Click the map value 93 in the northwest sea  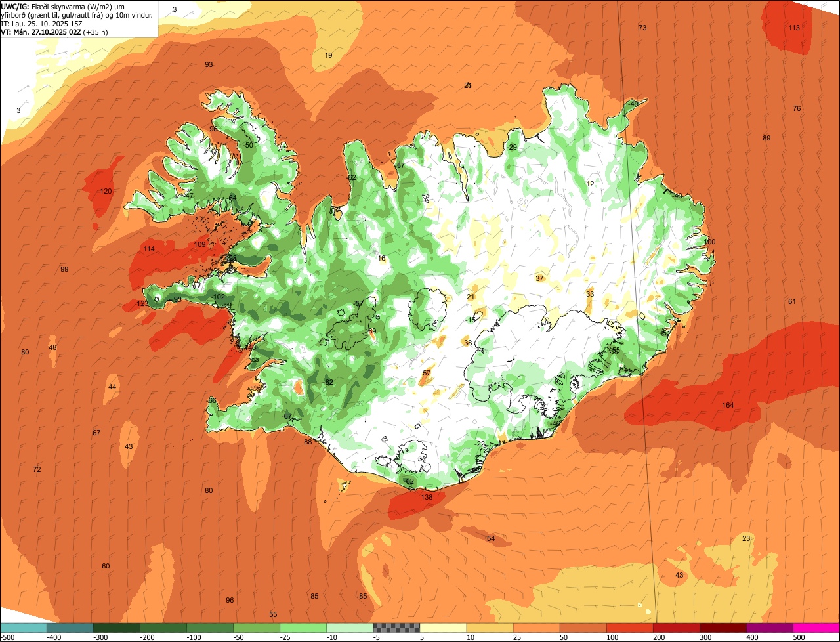(209, 65)
